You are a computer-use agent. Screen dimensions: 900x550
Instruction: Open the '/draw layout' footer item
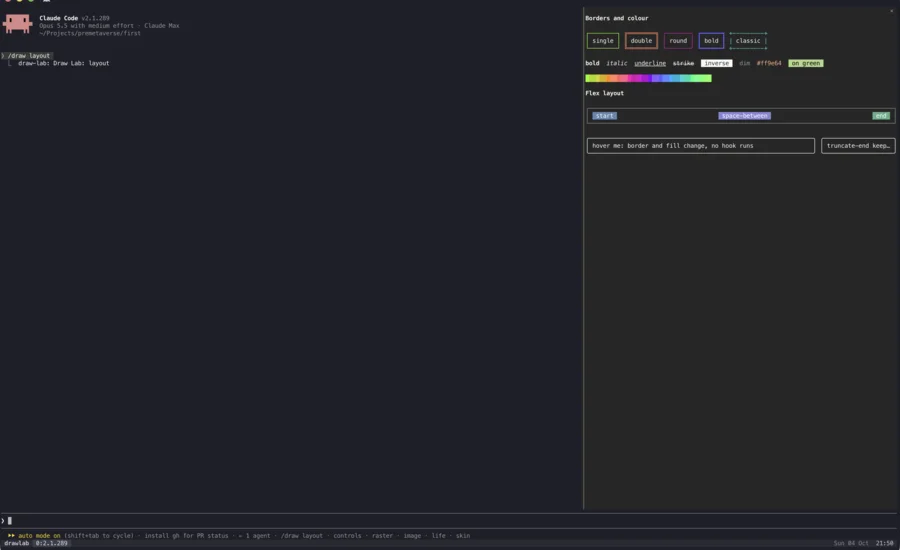[x=301, y=536]
